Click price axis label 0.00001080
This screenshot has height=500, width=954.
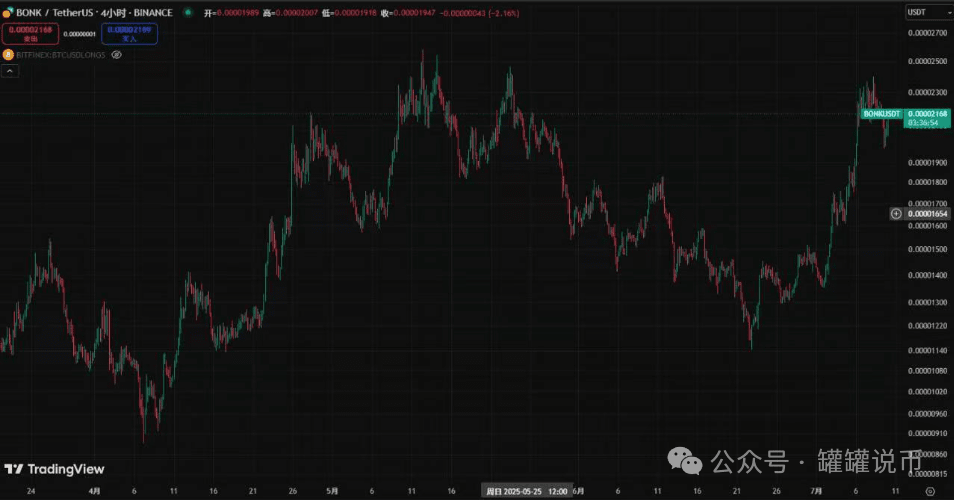928,370
